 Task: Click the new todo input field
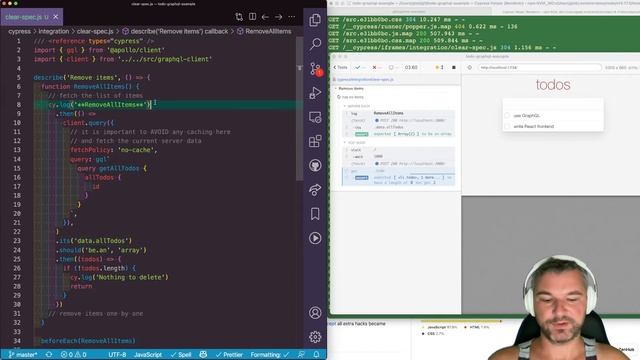pos(553,104)
